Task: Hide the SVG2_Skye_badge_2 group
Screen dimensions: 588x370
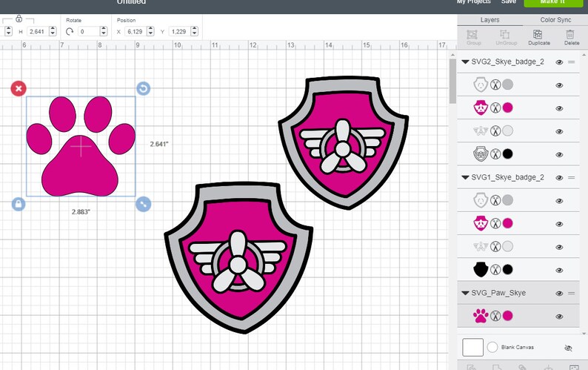Action: [x=559, y=62]
